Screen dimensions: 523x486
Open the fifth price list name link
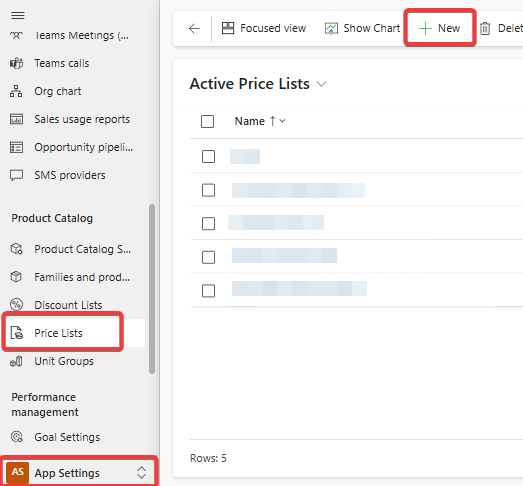[x=299, y=288]
